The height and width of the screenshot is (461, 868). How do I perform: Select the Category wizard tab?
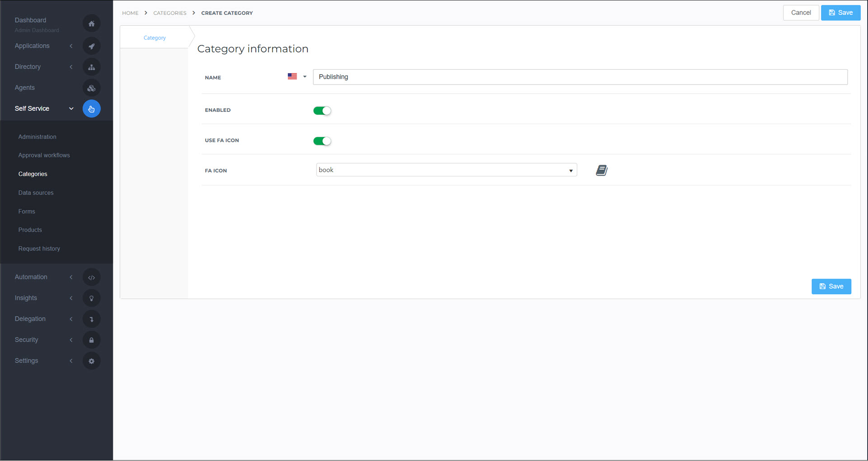(x=155, y=38)
